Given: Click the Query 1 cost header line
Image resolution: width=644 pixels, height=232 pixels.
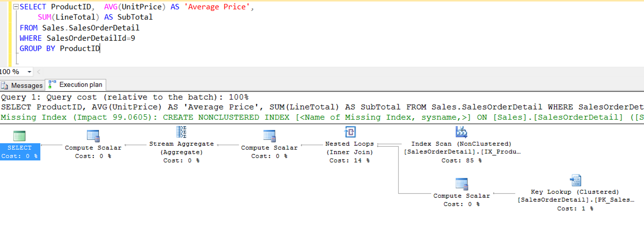Looking at the screenshot, I should tap(125, 97).
